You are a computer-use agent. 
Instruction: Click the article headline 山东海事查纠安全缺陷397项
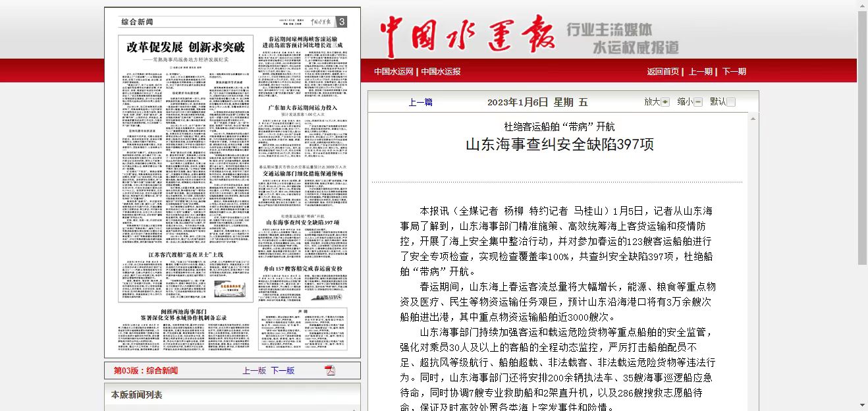point(560,144)
